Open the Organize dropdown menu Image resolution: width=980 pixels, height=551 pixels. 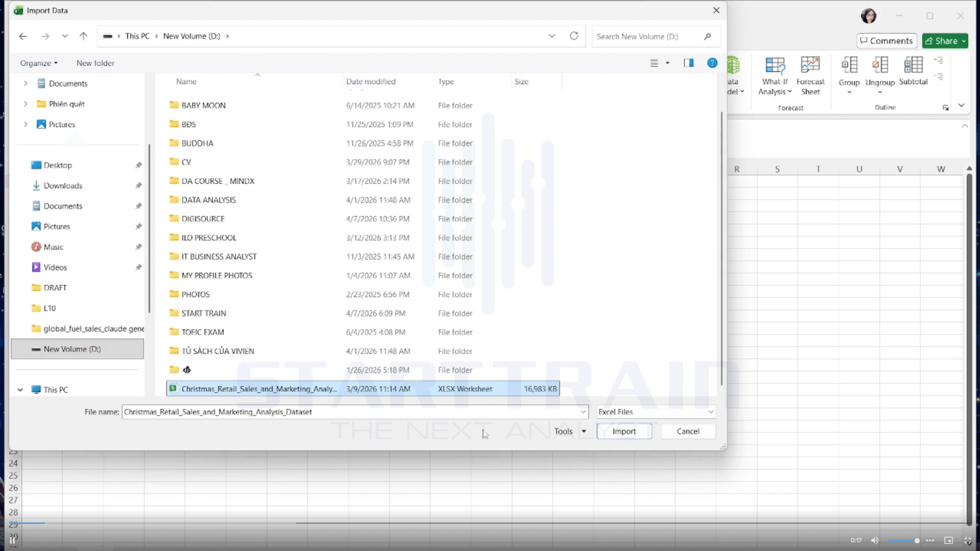point(39,63)
